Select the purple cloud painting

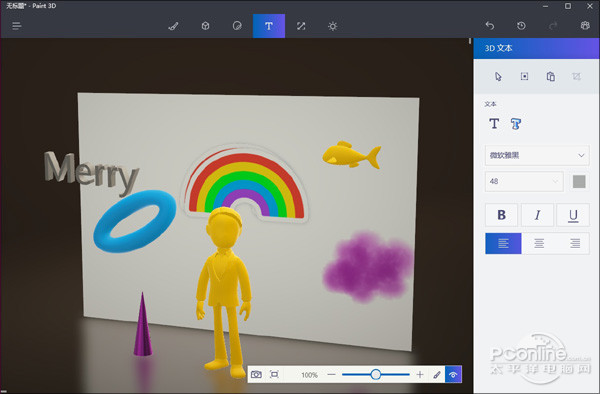pos(368,266)
